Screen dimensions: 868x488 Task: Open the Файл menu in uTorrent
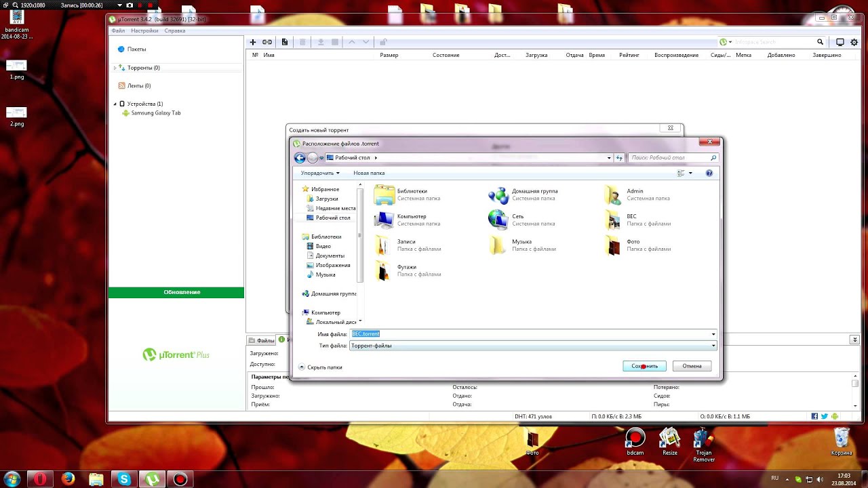[x=118, y=30]
